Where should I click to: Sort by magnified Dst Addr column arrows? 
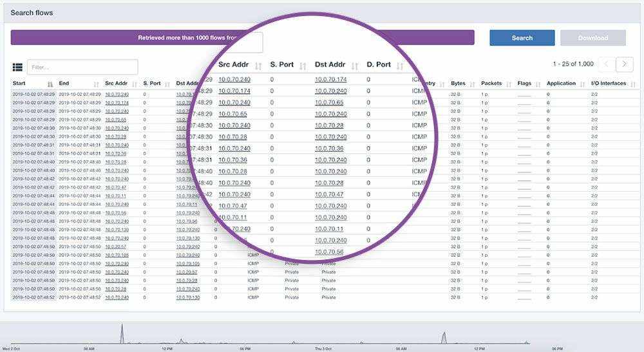[355, 66]
